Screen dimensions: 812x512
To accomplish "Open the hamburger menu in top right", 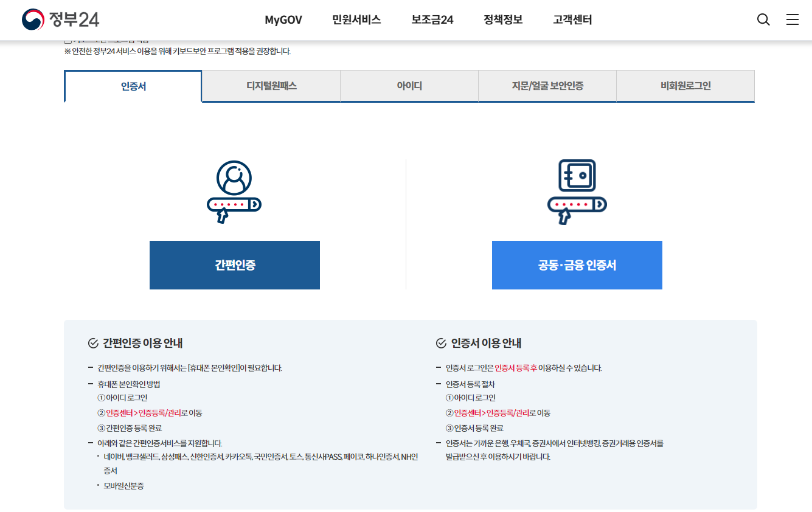I will 792,19.
